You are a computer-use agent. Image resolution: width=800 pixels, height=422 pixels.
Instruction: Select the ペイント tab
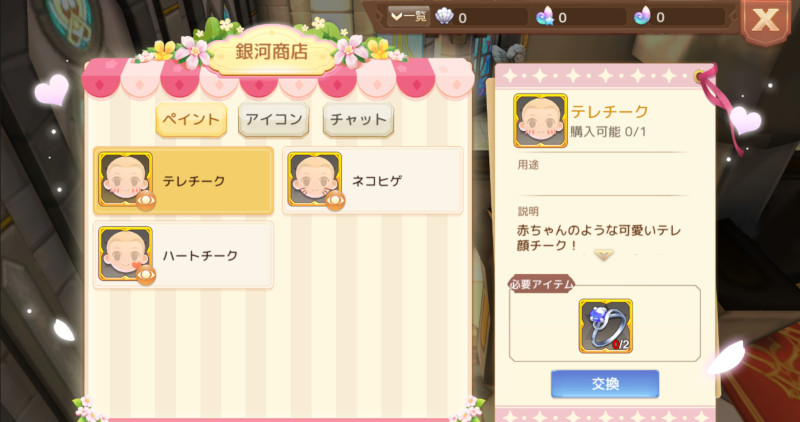point(191,120)
